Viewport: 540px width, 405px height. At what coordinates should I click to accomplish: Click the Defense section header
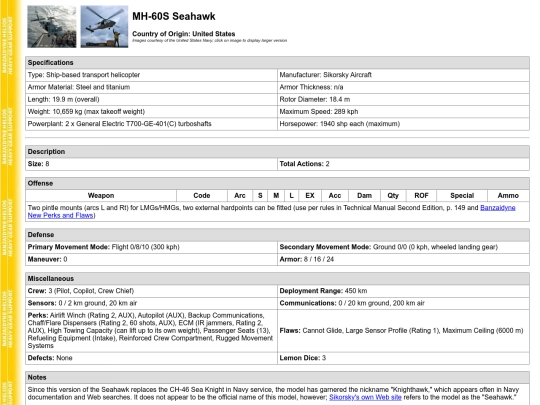point(277,235)
